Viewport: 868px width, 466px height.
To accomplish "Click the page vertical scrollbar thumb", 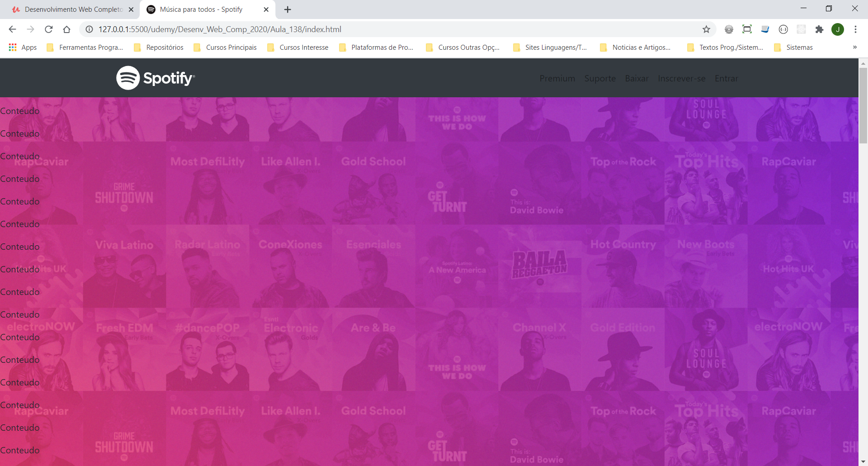I will [x=863, y=105].
